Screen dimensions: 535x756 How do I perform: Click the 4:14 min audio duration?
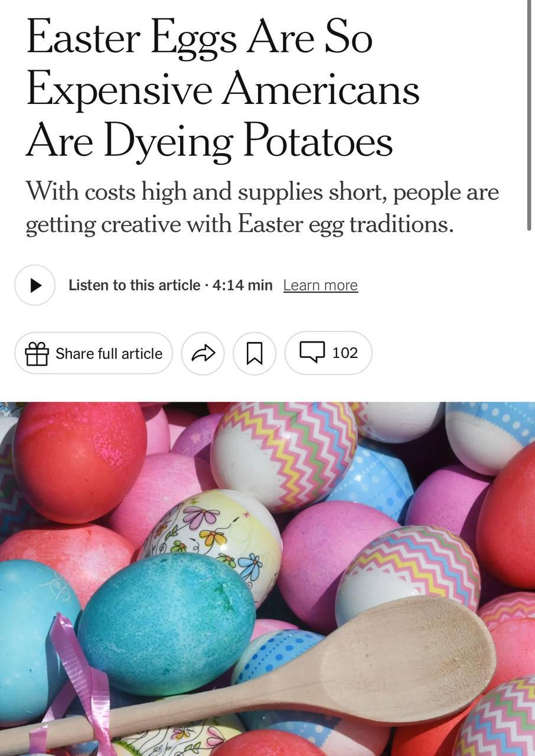[x=242, y=285]
